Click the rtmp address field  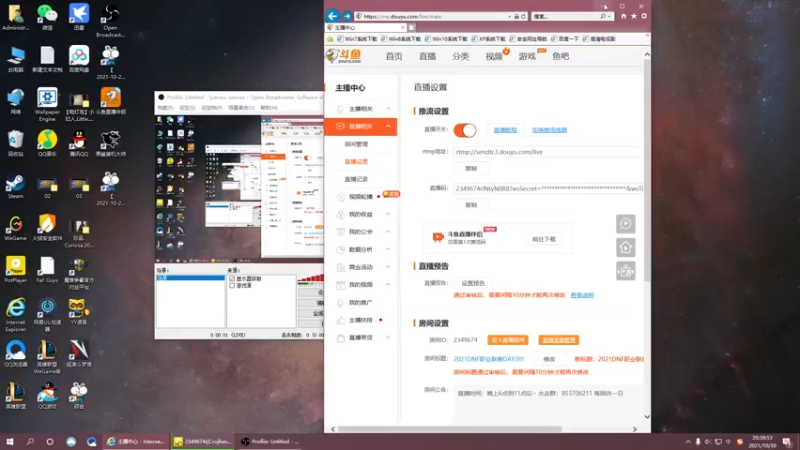pyautogui.click(x=548, y=152)
